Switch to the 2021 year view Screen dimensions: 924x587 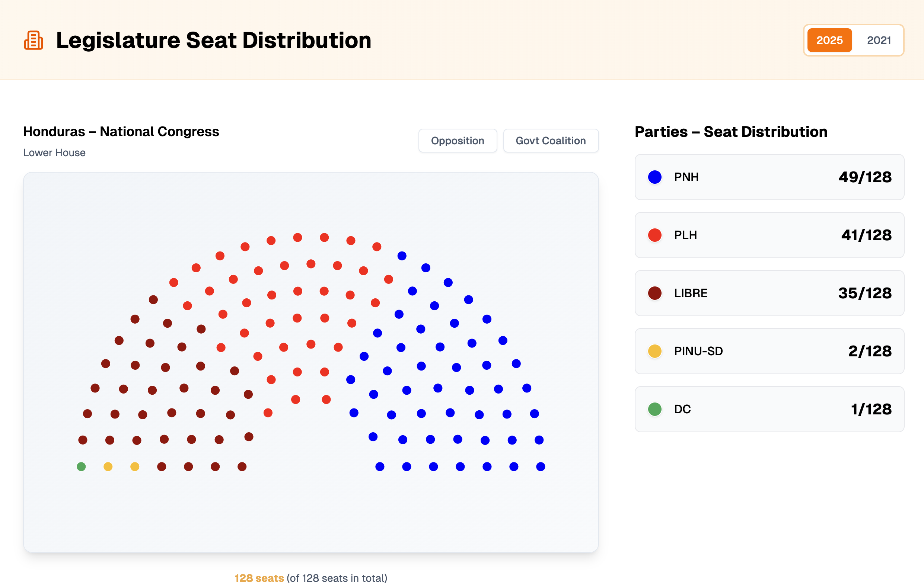(878, 40)
